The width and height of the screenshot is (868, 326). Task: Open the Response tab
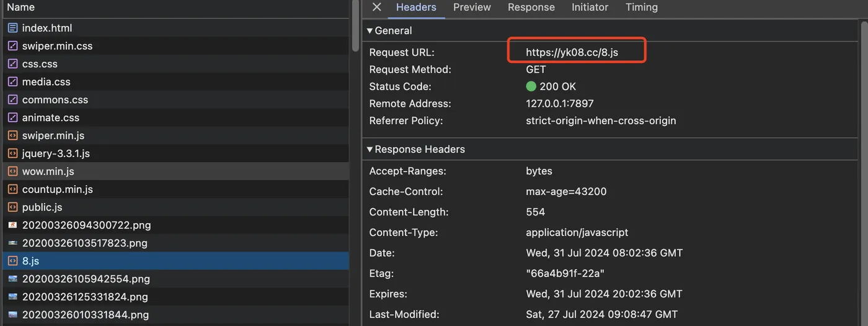531,7
